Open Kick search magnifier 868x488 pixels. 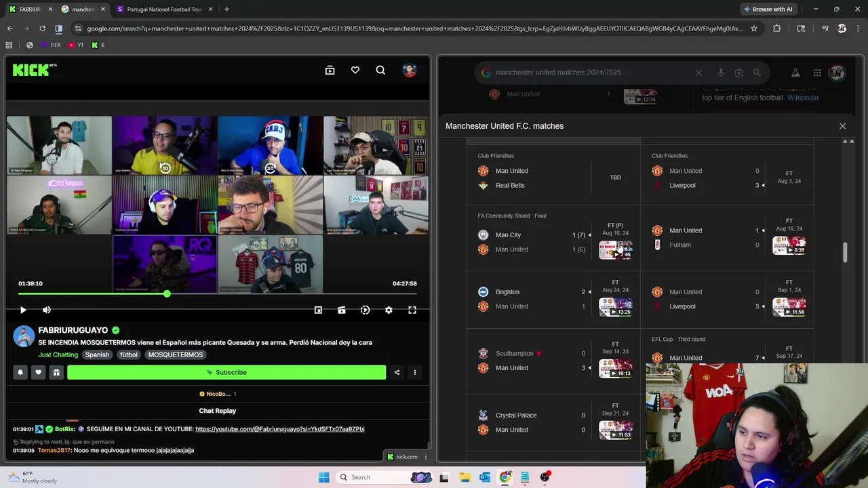pyautogui.click(x=380, y=70)
